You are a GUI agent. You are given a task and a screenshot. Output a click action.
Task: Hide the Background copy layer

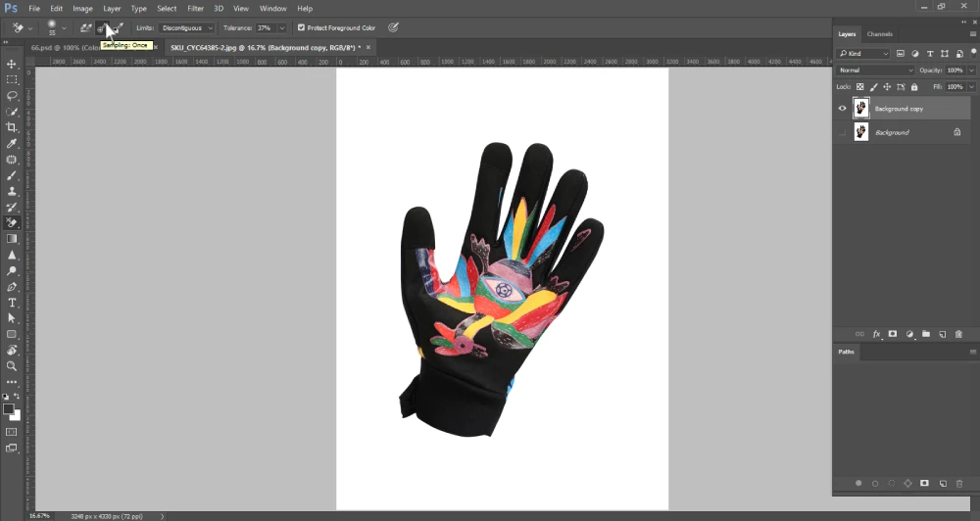[842, 108]
